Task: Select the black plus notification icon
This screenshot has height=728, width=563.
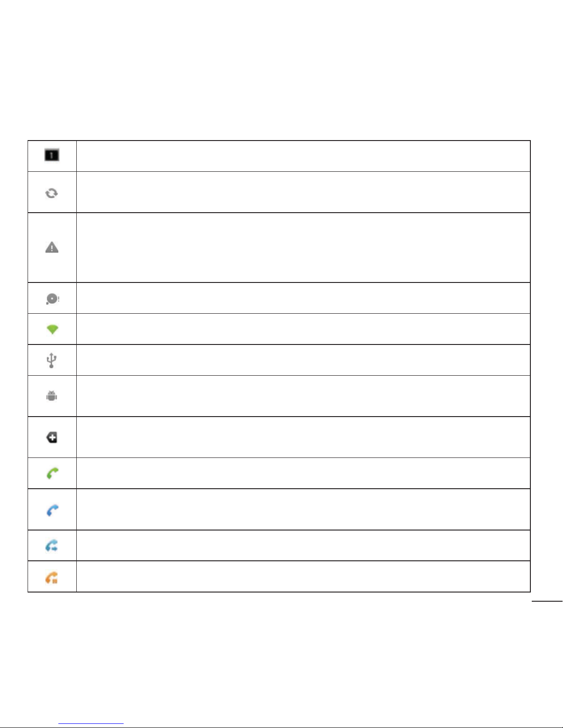Action: coord(52,438)
